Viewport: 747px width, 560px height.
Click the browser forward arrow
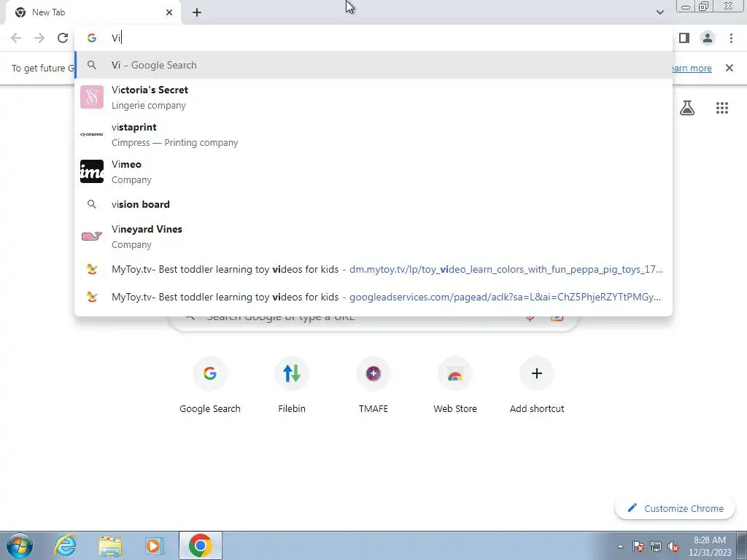point(39,38)
